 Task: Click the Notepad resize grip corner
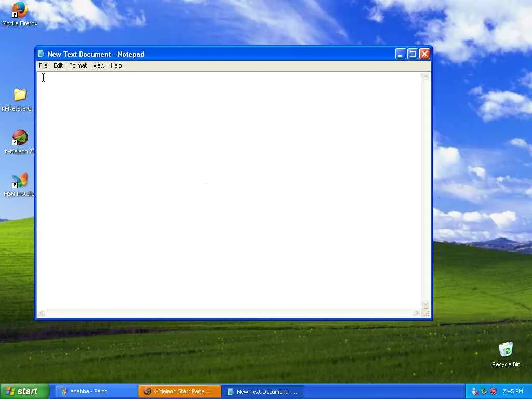click(x=427, y=314)
